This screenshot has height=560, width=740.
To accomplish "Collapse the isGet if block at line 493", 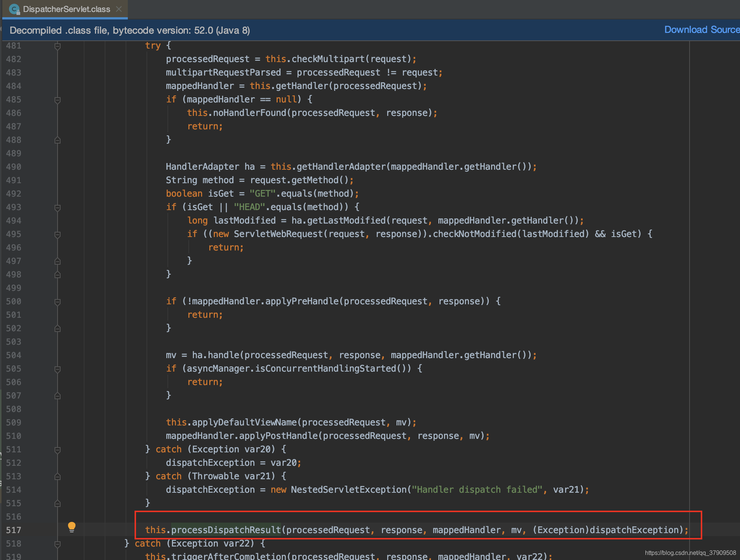I will point(58,207).
